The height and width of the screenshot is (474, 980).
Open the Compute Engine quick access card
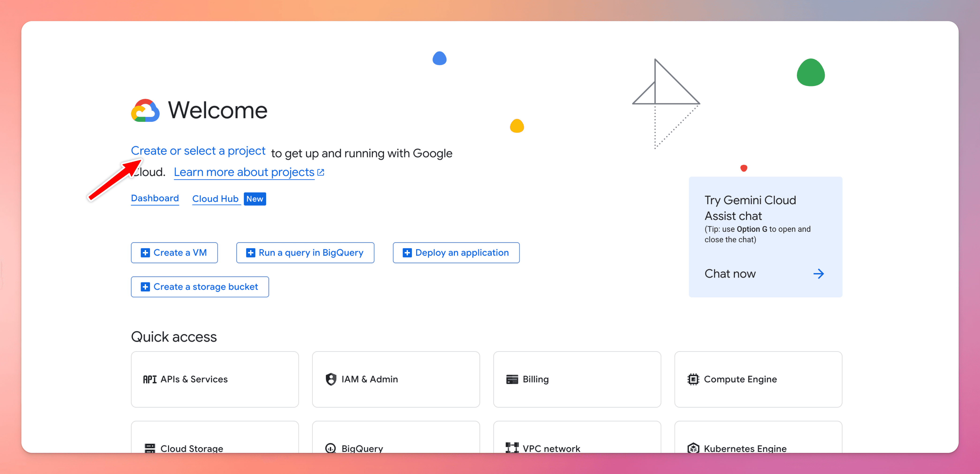(758, 379)
